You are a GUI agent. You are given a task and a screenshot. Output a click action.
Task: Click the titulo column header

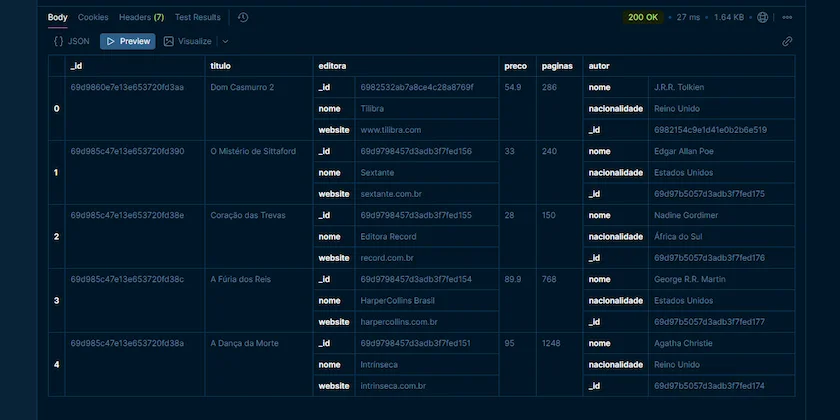pos(221,66)
